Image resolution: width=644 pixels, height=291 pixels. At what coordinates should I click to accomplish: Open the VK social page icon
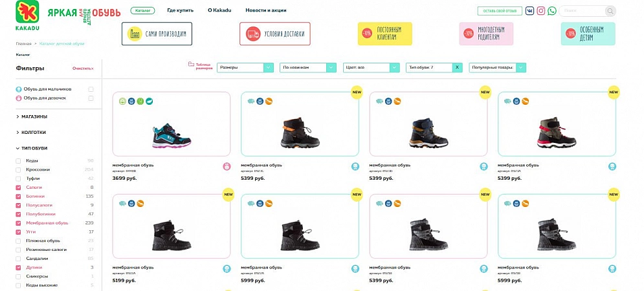529,11
